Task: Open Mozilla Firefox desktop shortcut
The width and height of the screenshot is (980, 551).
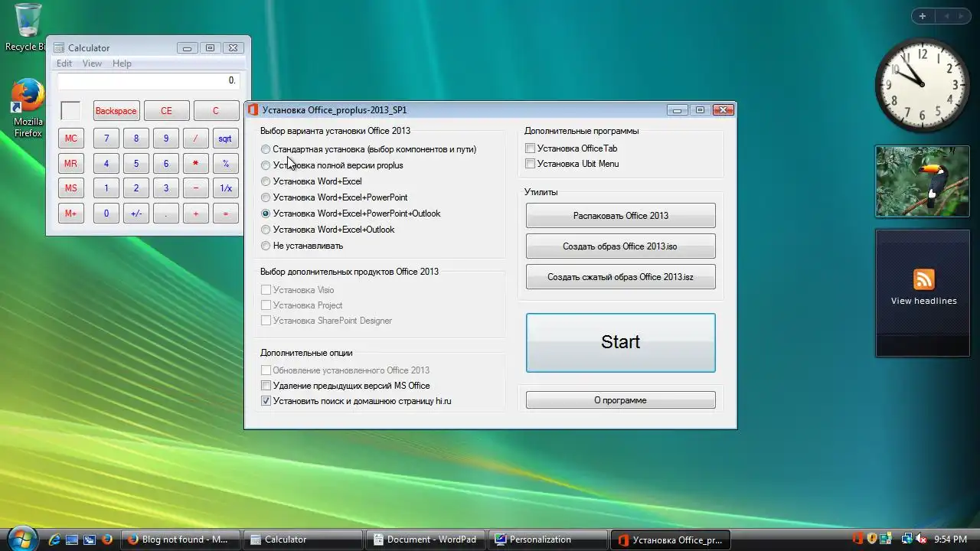Action: click(x=28, y=107)
